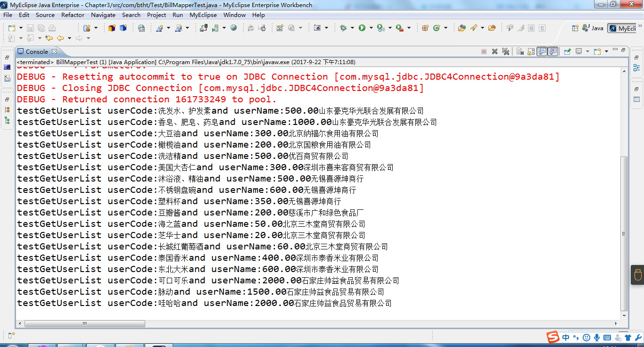Click the New Java class cube icon
Screen dimensions: 644x347
(123, 28)
